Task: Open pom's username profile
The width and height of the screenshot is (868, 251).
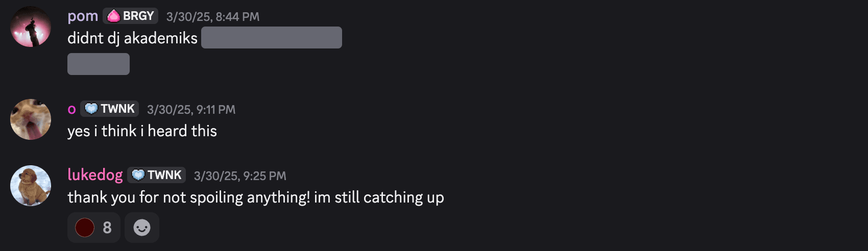Action: coord(83,16)
